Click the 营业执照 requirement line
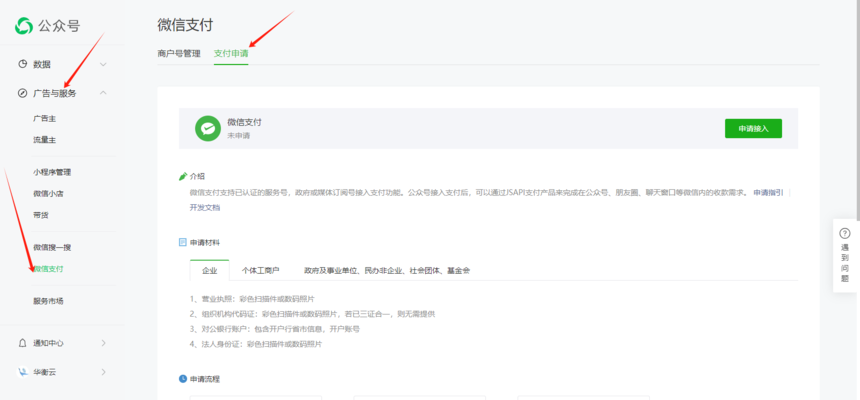Image resolution: width=860 pixels, height=400 pixels. [252, 299]
